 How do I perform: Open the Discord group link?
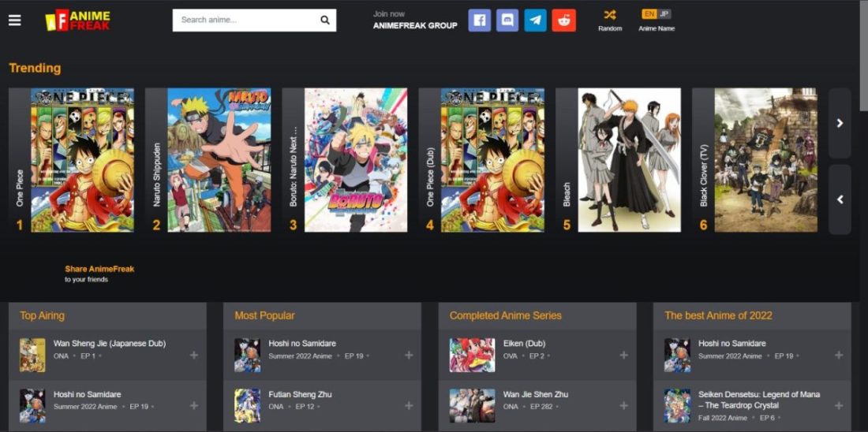[x=507, y=20]
